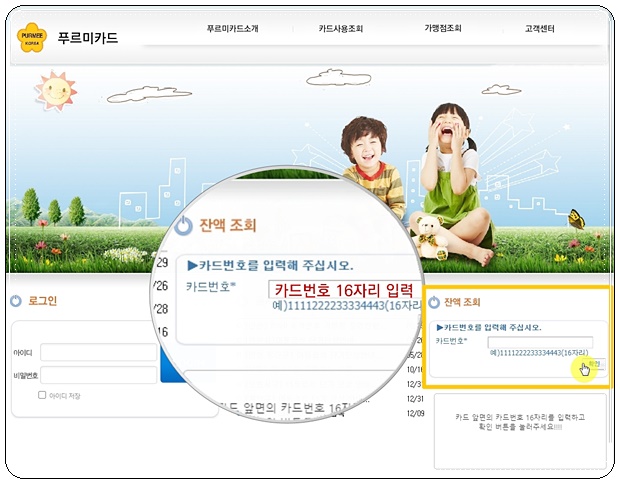
Task: Click the 푸르미카드 site title
Action: (88, 38)
